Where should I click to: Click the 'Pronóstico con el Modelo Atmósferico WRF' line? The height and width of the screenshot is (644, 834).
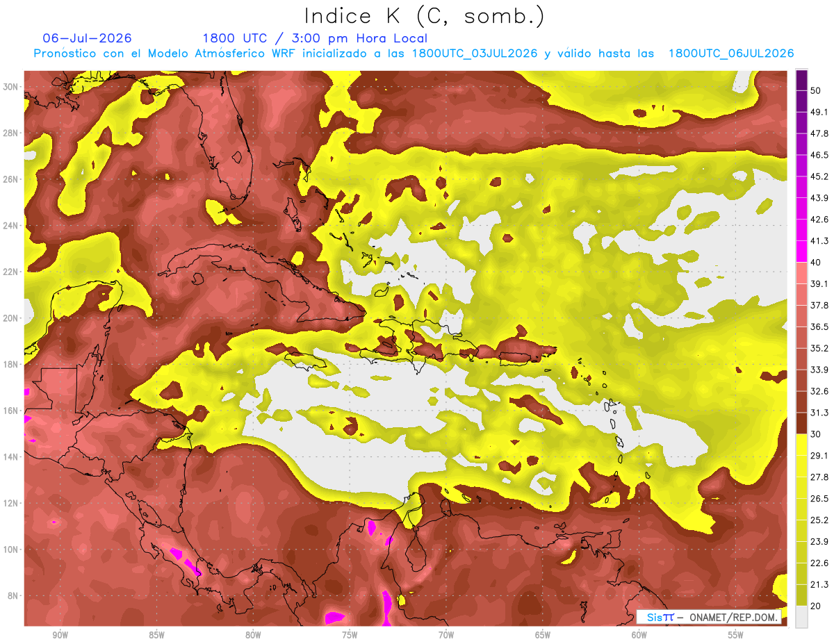pyautogui.click(x=414, y=53)
